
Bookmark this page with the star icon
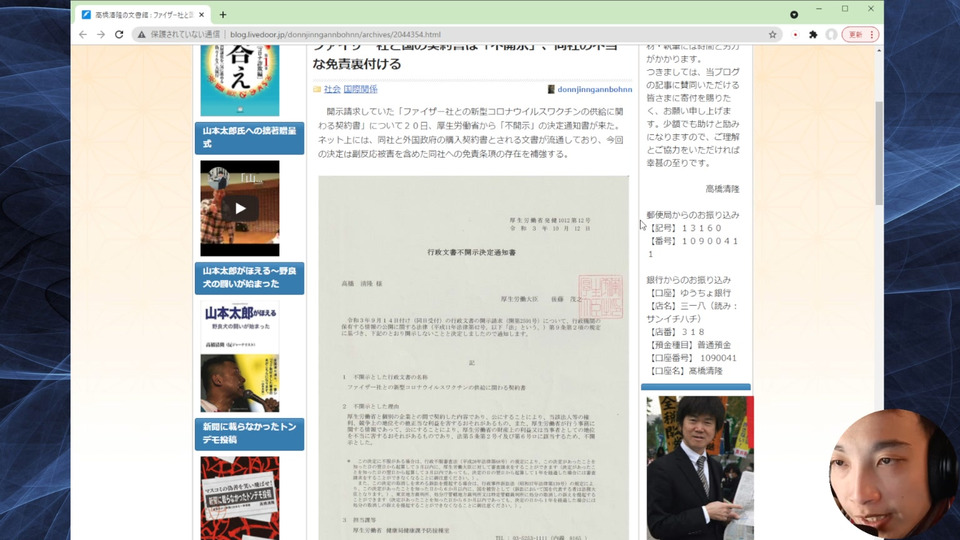tap(773, 35)
